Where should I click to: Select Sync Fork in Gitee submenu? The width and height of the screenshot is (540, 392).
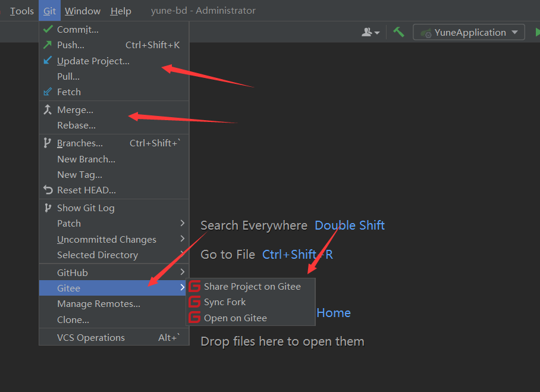[251, 302]
